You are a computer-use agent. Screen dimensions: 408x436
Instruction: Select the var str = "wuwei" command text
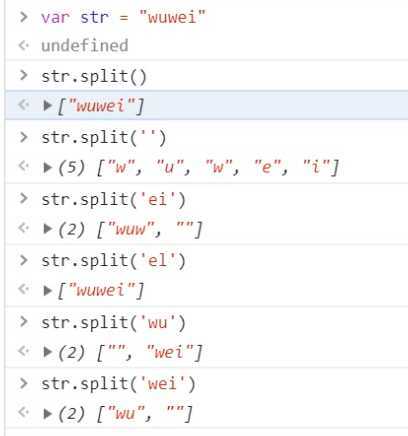tap(123, 17)
